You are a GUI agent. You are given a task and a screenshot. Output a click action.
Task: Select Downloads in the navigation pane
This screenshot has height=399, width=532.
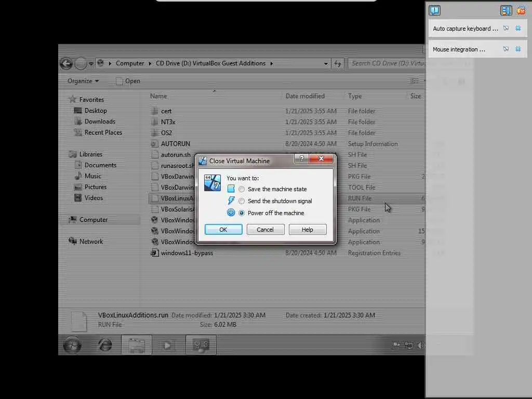tap(95, 122)
